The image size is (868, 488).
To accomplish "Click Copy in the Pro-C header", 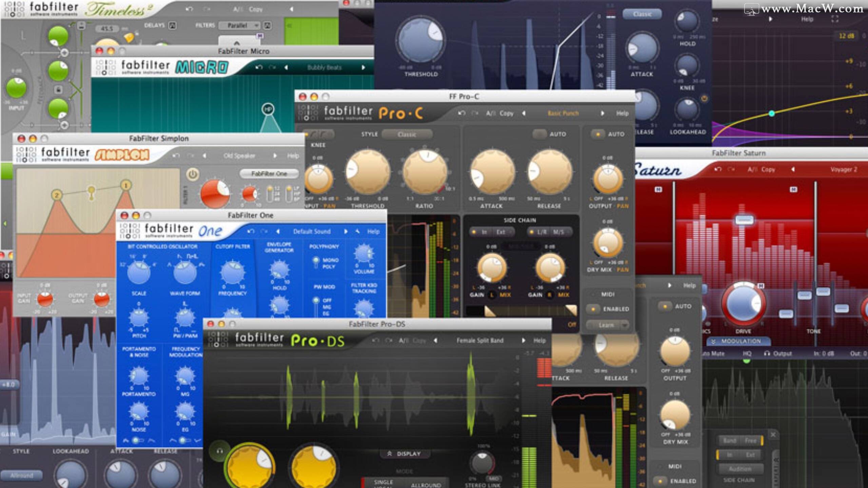I will [506, 113].
